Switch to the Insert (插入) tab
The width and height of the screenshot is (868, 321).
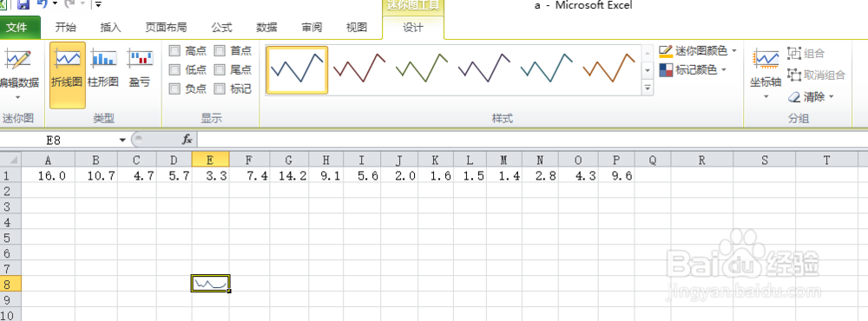[111, 28]
